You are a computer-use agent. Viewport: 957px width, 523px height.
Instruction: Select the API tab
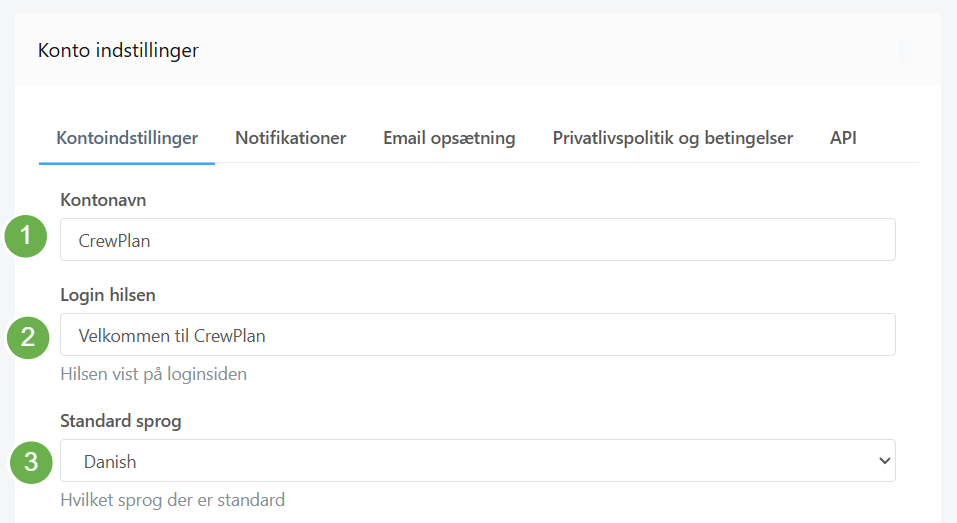843,138
